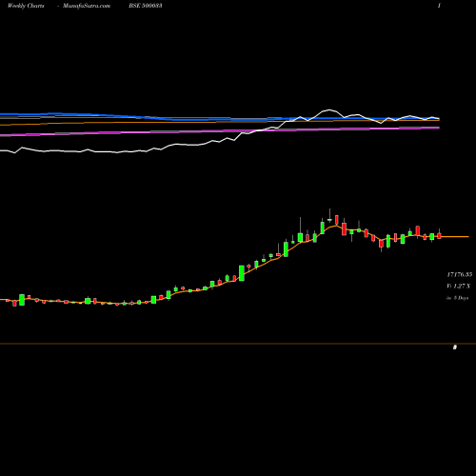Viewport: 476px width, 476px height.
Task: Click the MunafaSutra.com label
Action: tap(87, 6)
